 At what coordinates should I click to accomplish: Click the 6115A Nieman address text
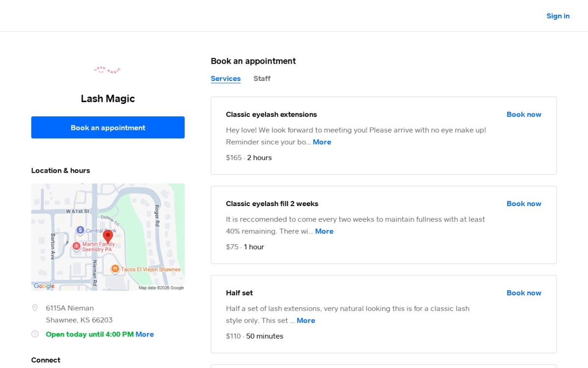(x=70, y=308)
